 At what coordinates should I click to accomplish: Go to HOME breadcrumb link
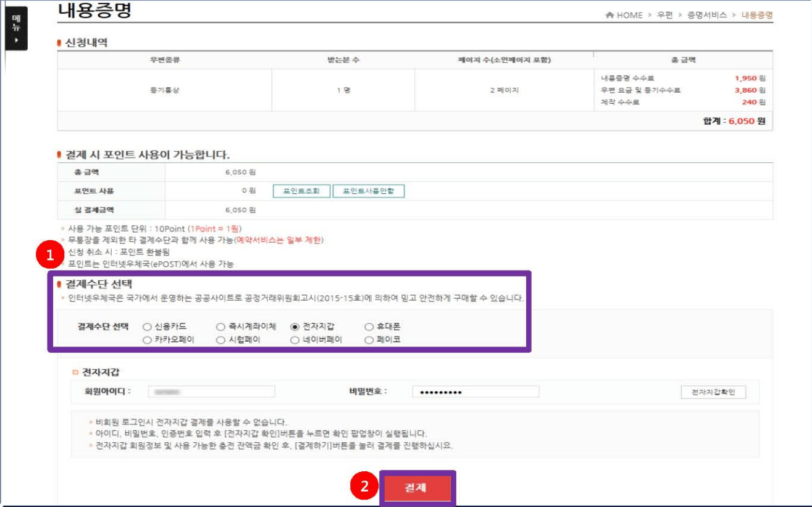click(x=629, y=15)
